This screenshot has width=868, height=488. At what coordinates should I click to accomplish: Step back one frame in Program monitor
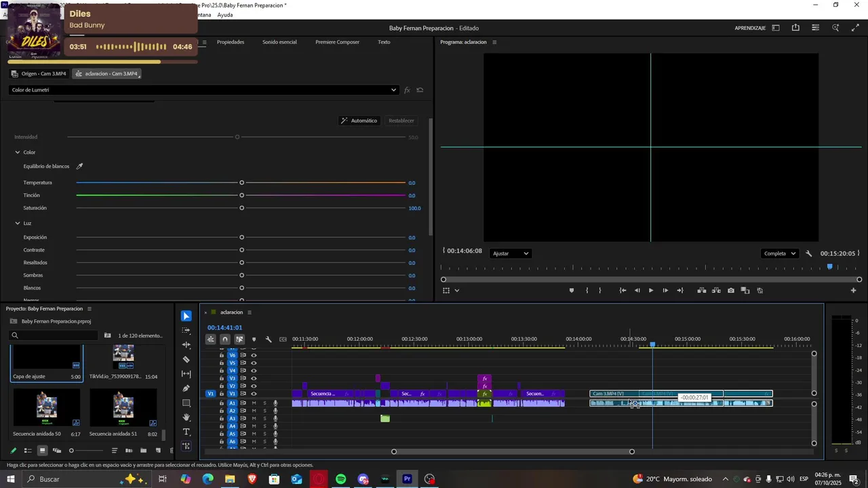tap(637, 291)
